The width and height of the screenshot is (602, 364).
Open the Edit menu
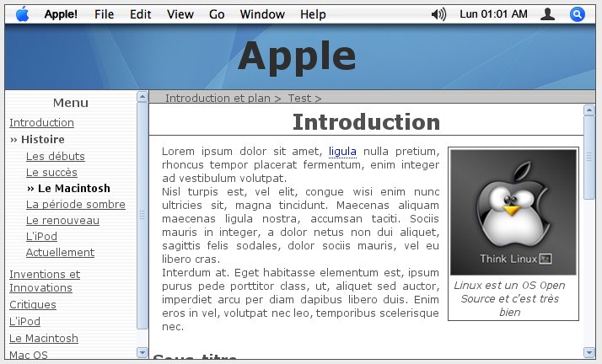click(140, 14)
